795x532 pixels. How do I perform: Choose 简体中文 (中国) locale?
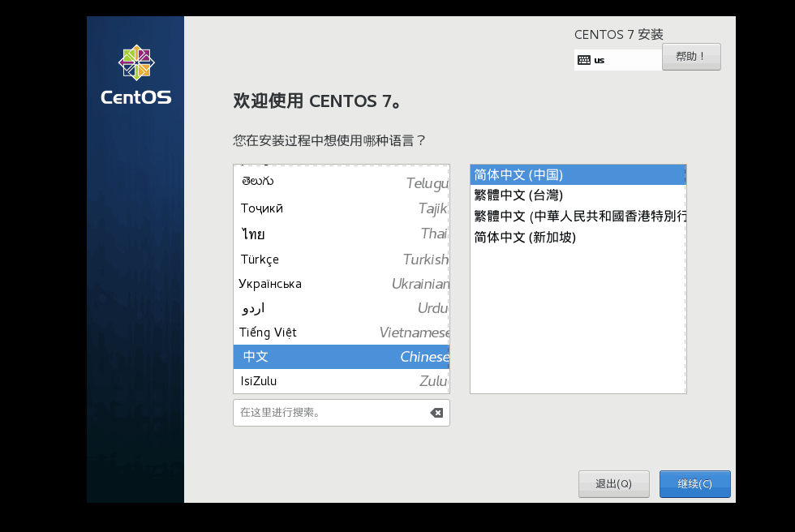click(x=578, y=175)
